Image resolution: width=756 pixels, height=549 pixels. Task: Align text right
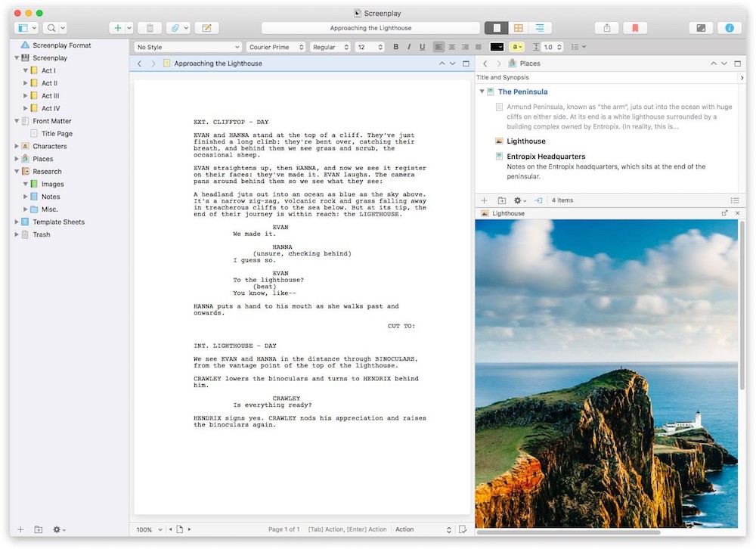(x=465, y=47)
